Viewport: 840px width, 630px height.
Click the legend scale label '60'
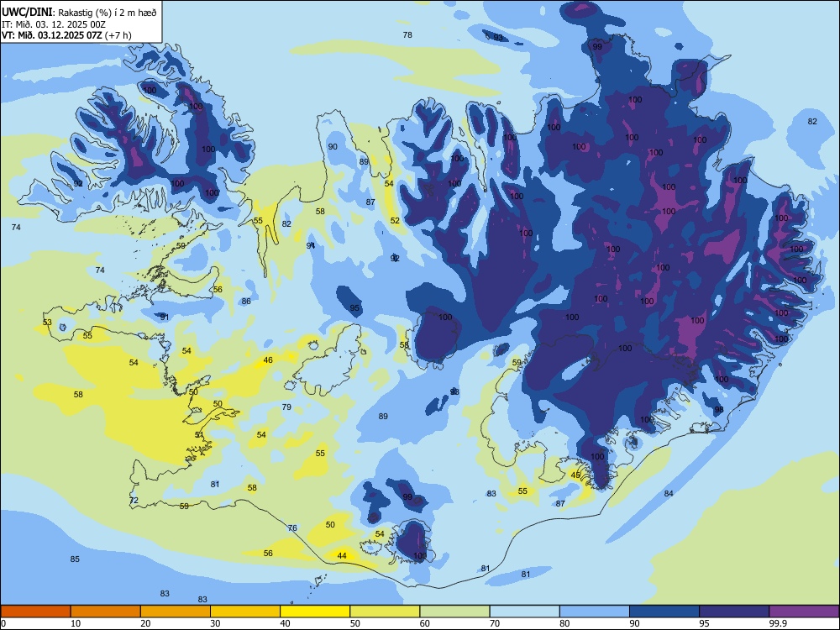[425, 623]
